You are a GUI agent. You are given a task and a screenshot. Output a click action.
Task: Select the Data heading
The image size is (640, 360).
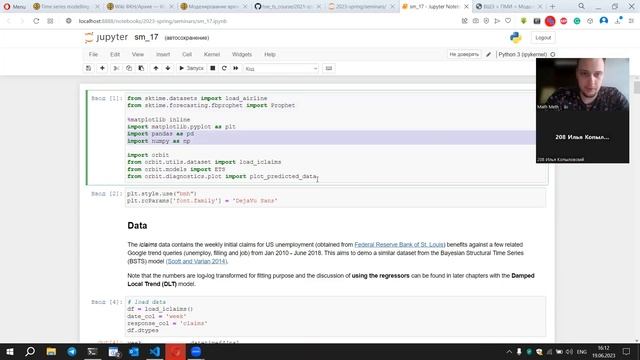137,226
